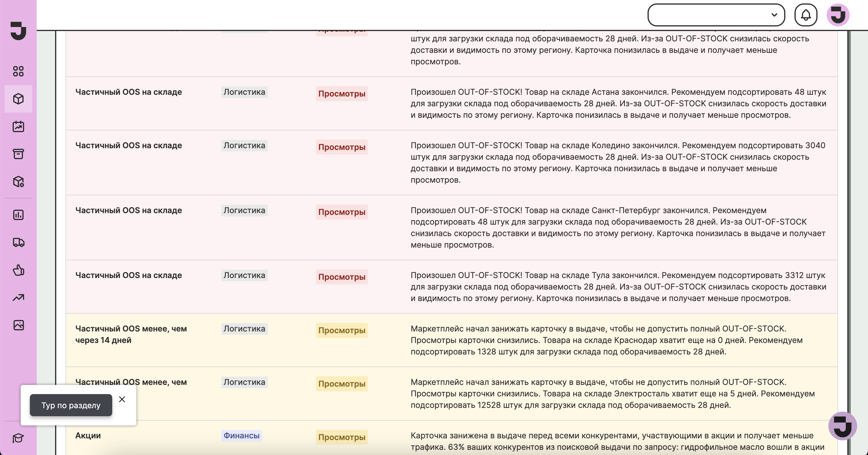Image resolution: width=868 pixels, height=455 pixels.
Task: Open the image picture icon in sidebar
Action: pyautogui.click(x=18, y=325)
